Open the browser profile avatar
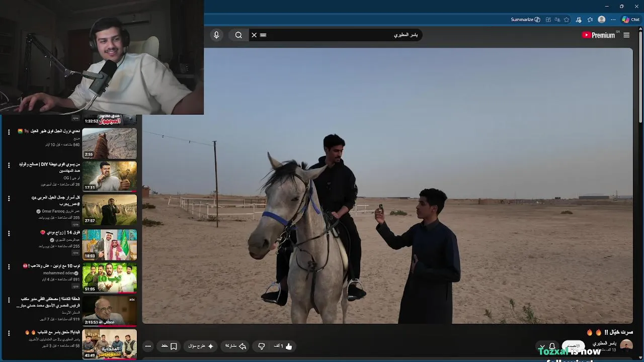644x362 pixels. click(602, 20)
